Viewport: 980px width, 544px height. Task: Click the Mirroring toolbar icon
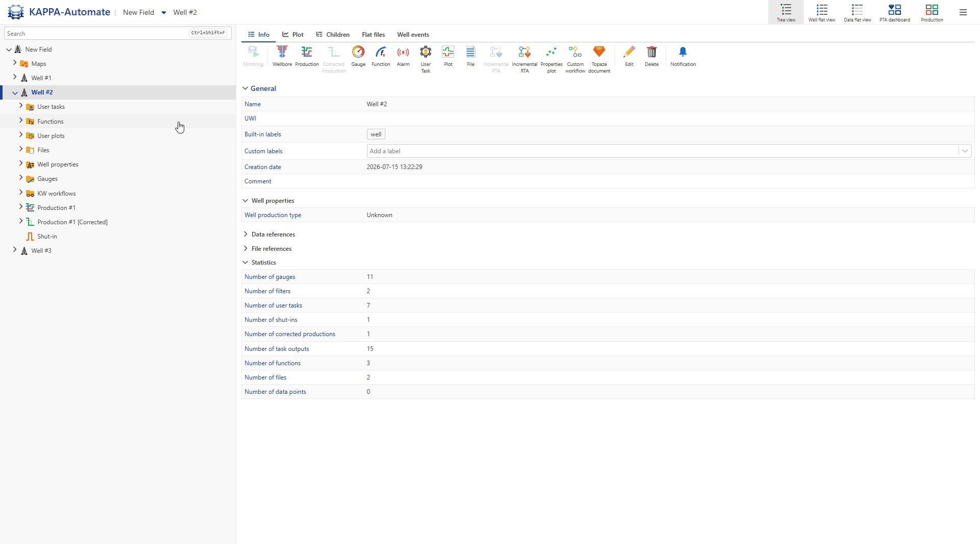point(253,56)
